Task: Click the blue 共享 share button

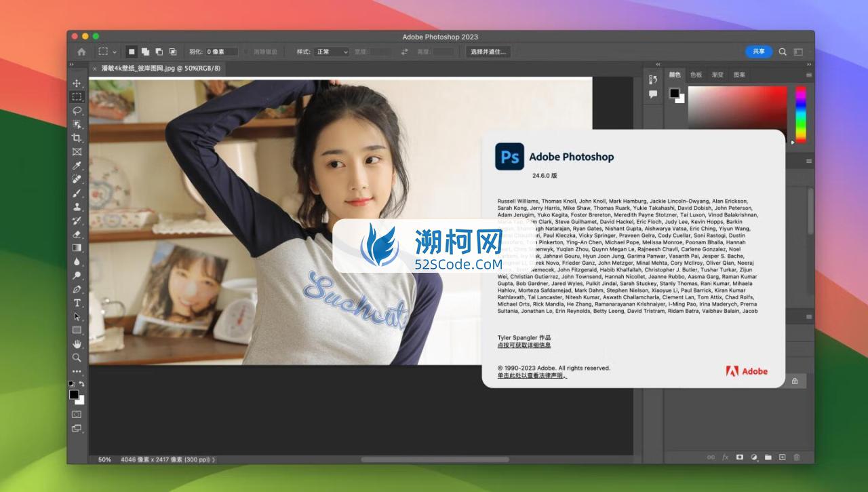Action: click(759, 52)
